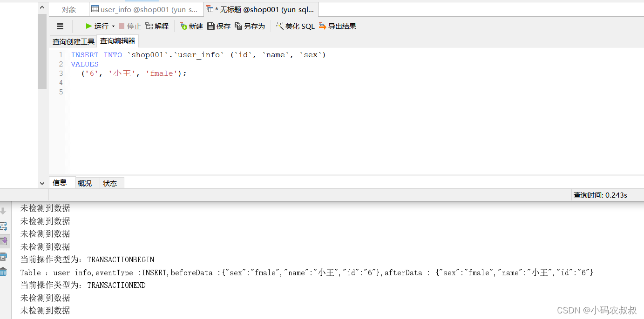Create a new query with 新建
The width and height of the screenshot is (644, 319).
click(x=191, y=27)
